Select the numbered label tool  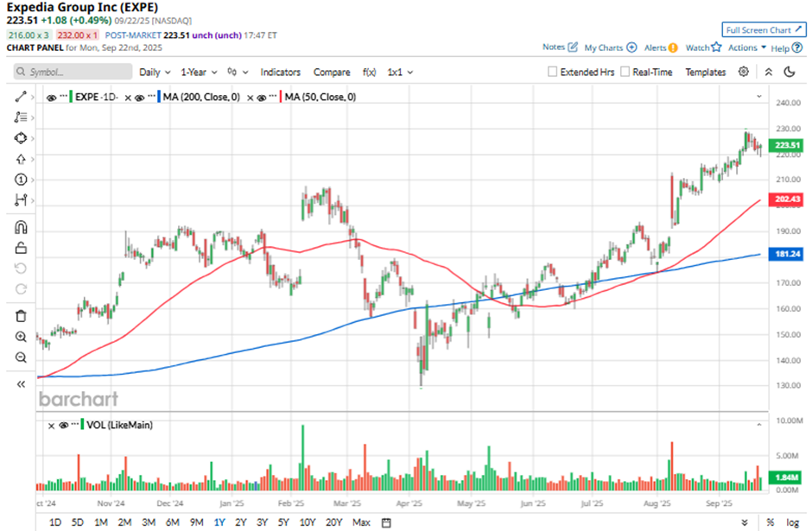pyautogui.click(x=21, y=180)
